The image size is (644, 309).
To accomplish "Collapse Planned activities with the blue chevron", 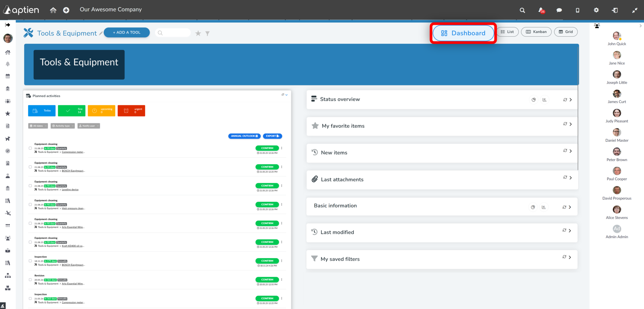I will (x=286, y=95).
